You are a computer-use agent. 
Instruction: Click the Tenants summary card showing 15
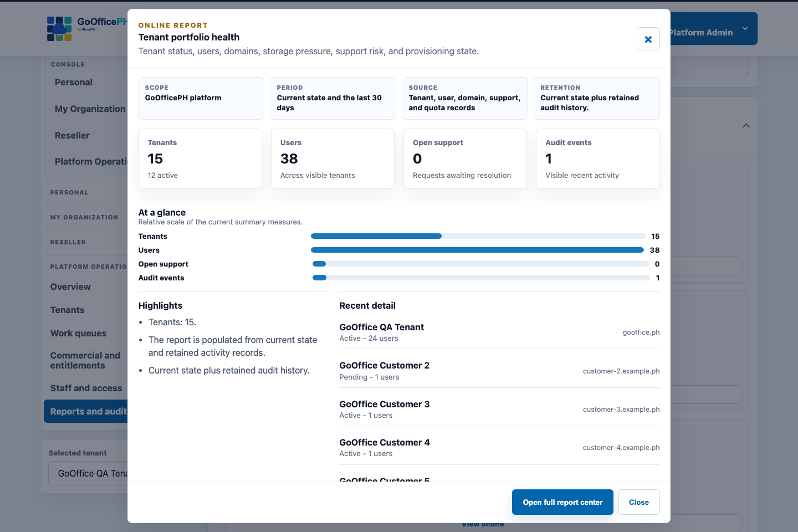click(200, 159)
